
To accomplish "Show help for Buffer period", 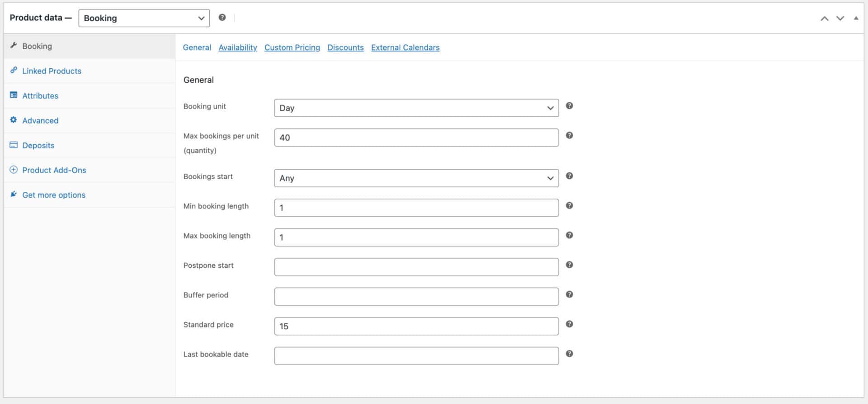I will click(570, 295).
